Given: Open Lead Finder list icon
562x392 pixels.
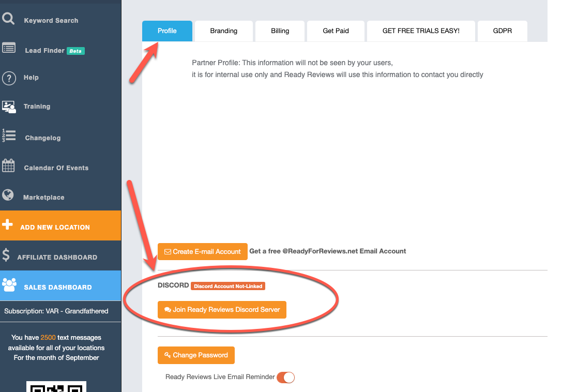Looking at the screenshot, I should pos(9,48).
